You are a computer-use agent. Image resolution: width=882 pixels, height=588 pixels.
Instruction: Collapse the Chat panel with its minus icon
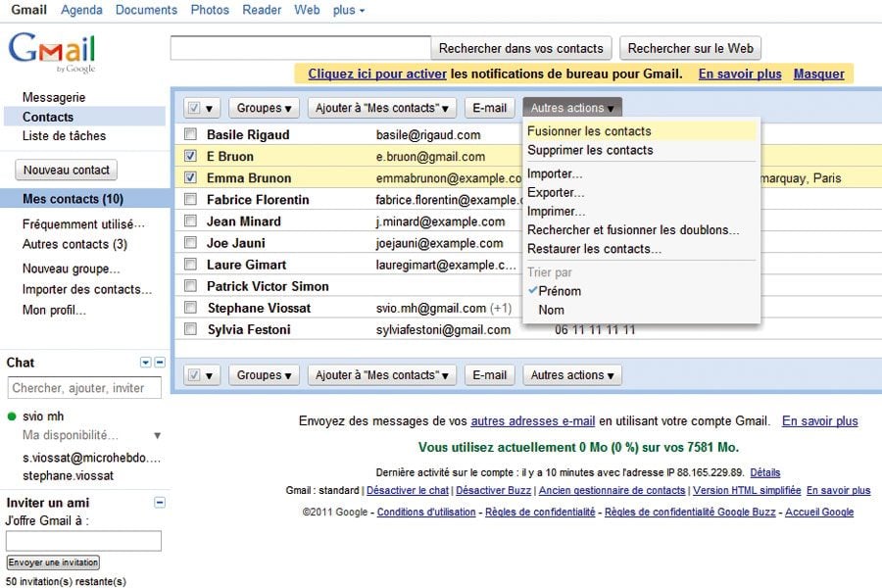160,363
